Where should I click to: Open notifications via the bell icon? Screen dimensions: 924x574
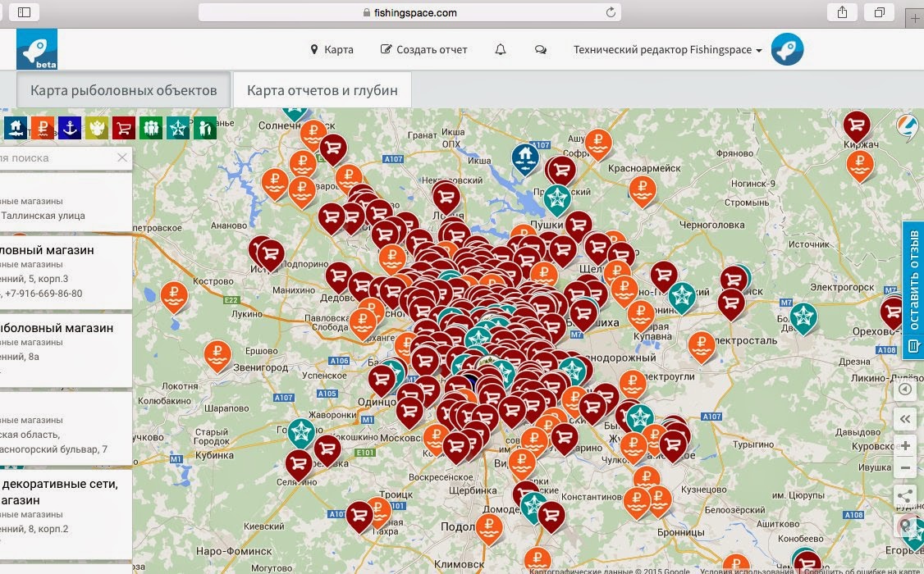click(x=500, y=50)
